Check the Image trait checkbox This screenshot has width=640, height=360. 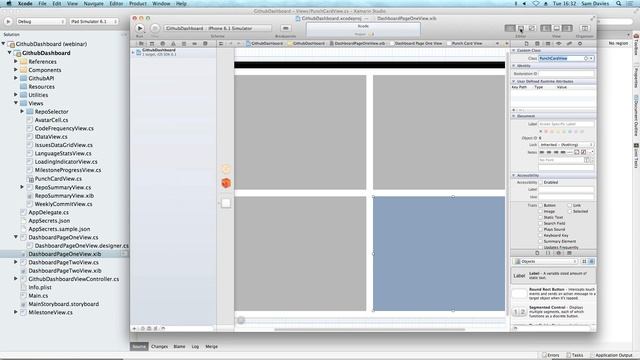(540, 211)
